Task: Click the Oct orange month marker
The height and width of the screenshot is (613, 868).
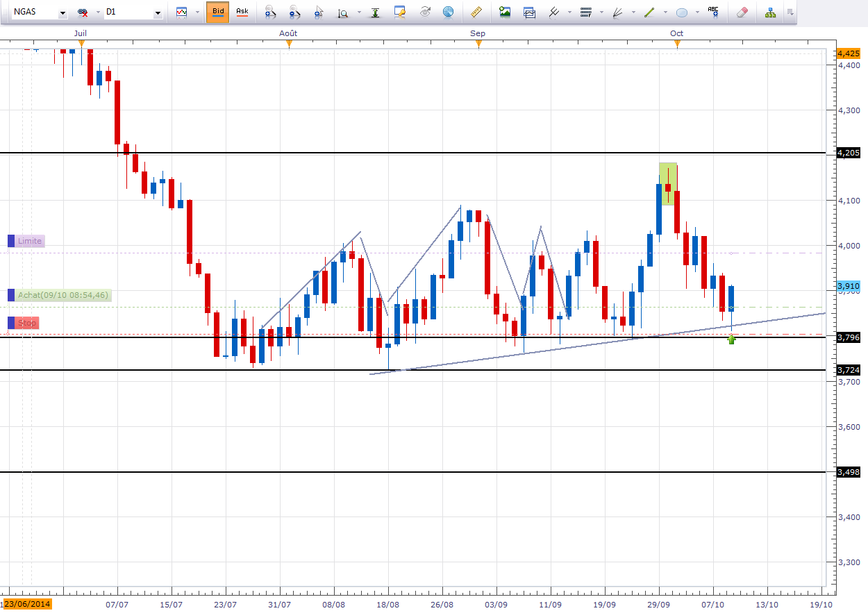Action: point(677,44)
